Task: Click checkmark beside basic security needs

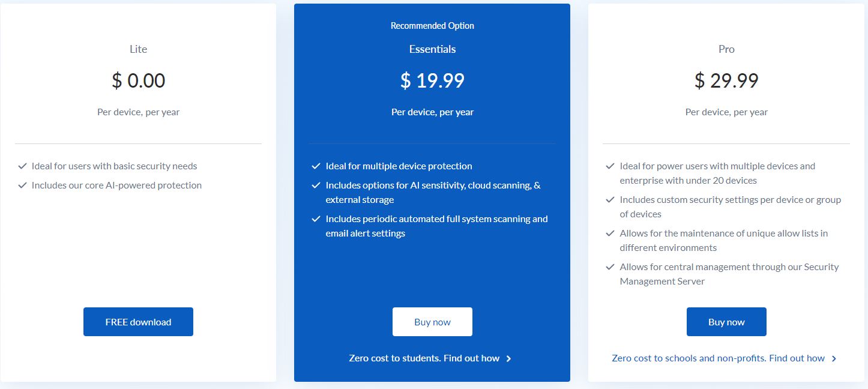Action: point(22,166)
